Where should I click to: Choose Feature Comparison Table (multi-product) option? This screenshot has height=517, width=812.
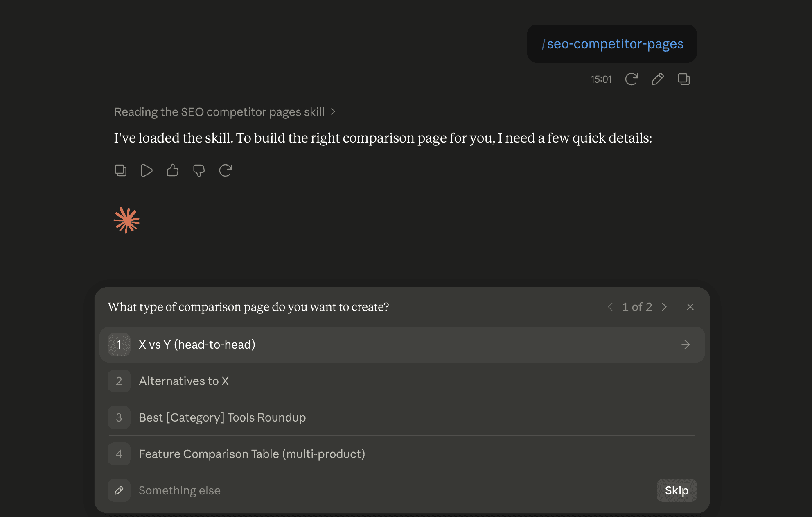401,454
